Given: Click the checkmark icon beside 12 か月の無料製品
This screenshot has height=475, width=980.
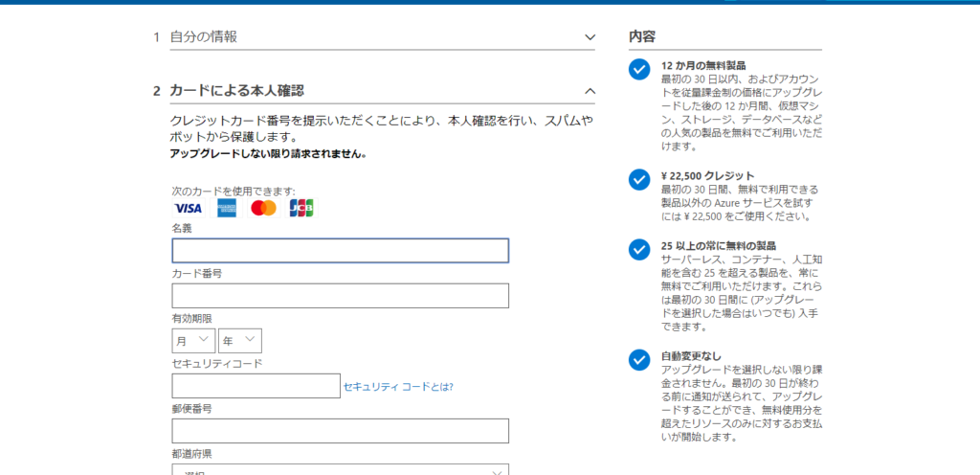Looking at the screenshot, I should (x=639, y=69).
